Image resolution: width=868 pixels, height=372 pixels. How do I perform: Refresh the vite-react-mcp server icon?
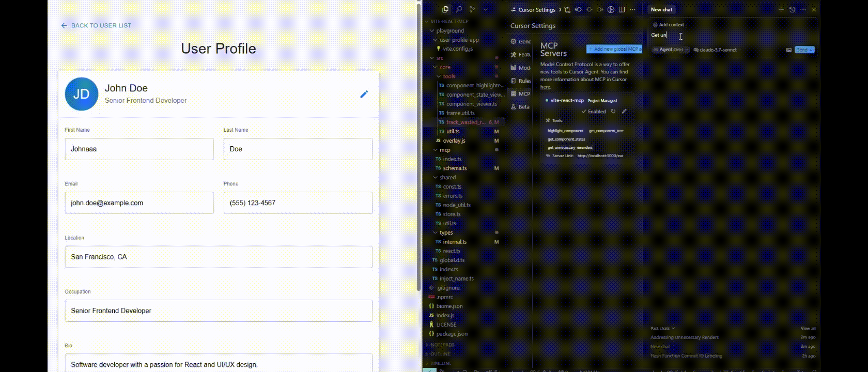[x=613, y=112]
